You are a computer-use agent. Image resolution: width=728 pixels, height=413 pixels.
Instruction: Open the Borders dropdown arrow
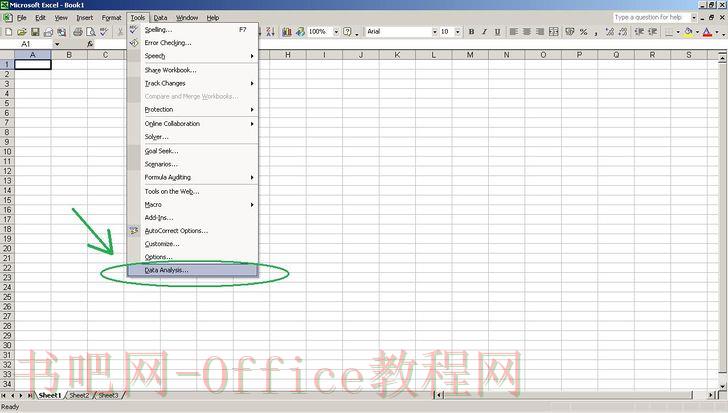point(677,32)
